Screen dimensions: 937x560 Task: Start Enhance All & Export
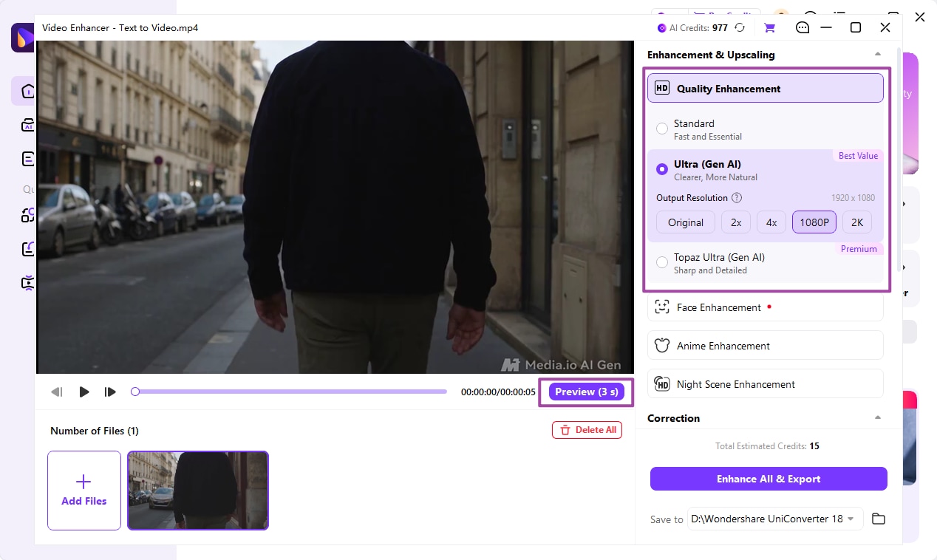[769, 479]
